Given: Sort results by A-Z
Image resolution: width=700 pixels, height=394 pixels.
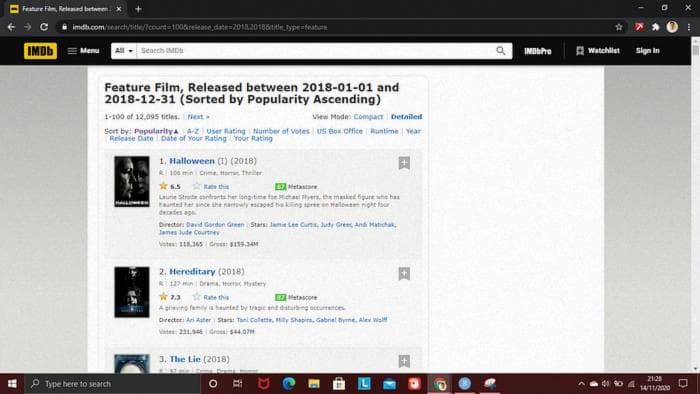Looking at the screenshot, I should pyautogui.click(x=193, y=131).
